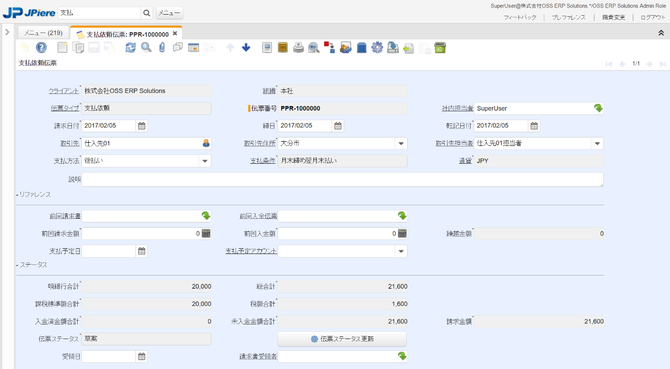The image size is (670, 369).
Task: Close the 支払依頼伝票 tab
Action: pyautogui.click(x=175, y=33)
